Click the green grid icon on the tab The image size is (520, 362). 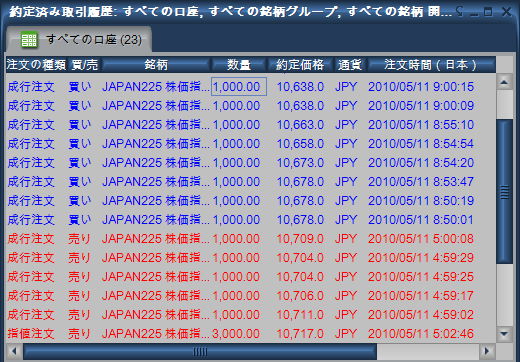pos(29,40)
